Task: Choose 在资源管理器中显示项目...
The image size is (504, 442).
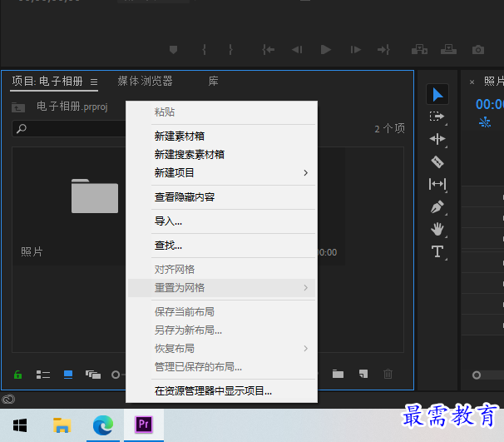Action: 221,391
